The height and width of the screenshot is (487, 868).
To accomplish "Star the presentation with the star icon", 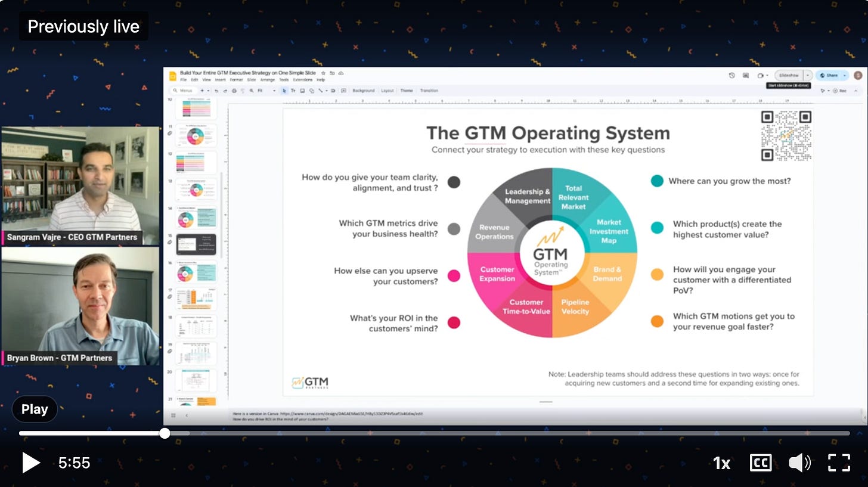I will pos(323,73).
